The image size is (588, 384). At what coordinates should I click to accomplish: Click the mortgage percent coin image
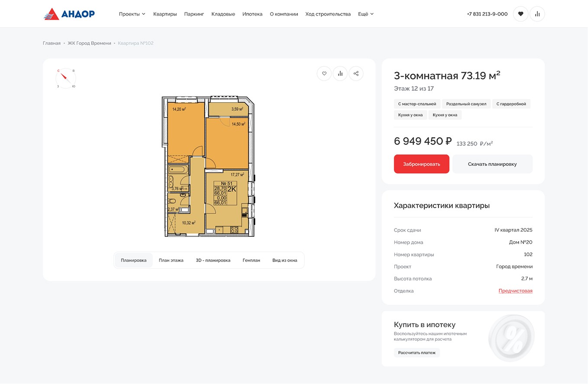pos(511,338)
